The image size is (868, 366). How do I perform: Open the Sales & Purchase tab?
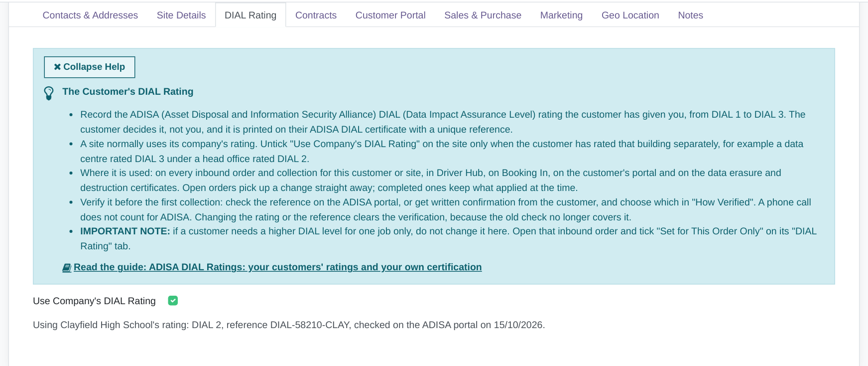click(x=483, y=15)
